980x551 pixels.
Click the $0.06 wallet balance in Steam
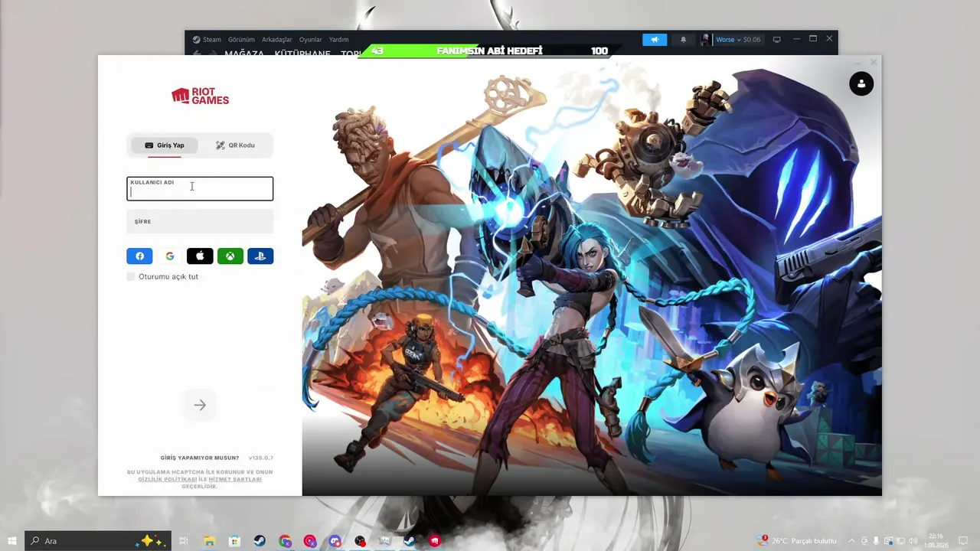[x=752, y=40]
